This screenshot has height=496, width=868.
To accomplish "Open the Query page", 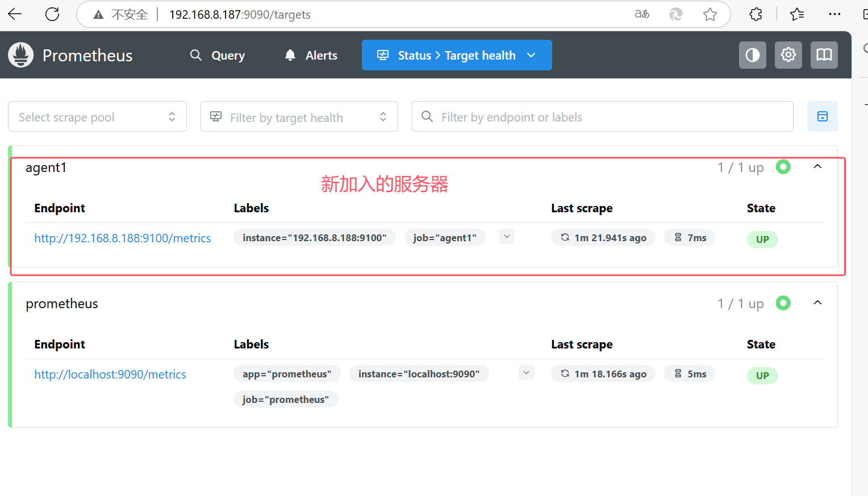I will (218, 55).
